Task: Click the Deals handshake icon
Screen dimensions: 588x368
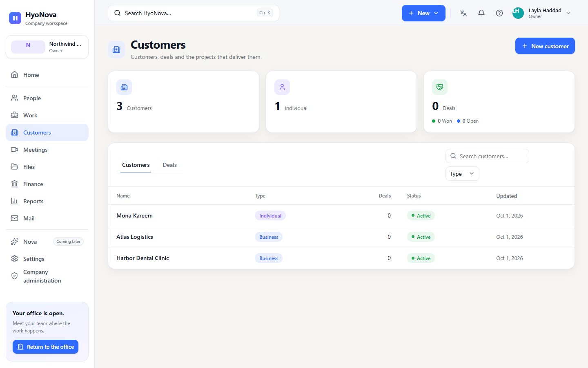Action: pos(440,87)
